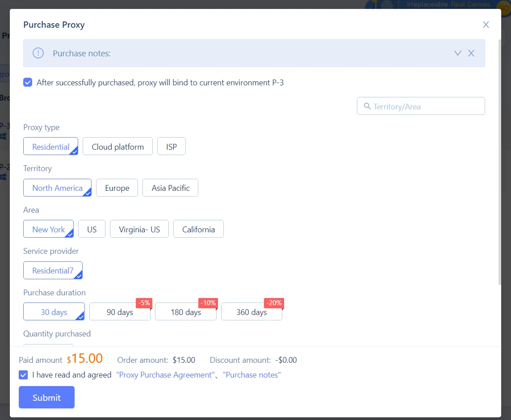Uncheck bind proxy to environment P-3
This screenshot has height=420, width=511.
pyautogui.click(x=28, y=83)
